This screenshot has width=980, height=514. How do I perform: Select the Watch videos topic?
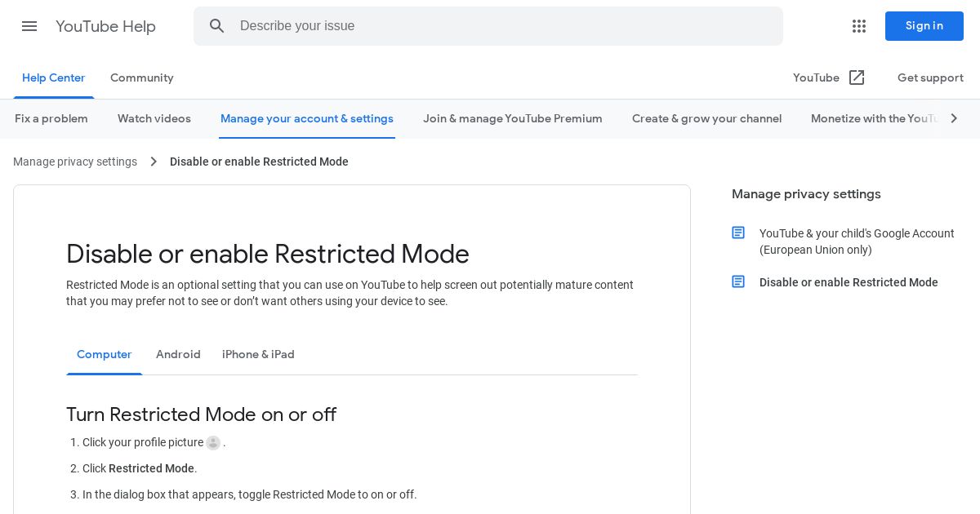tap(154, 118)
